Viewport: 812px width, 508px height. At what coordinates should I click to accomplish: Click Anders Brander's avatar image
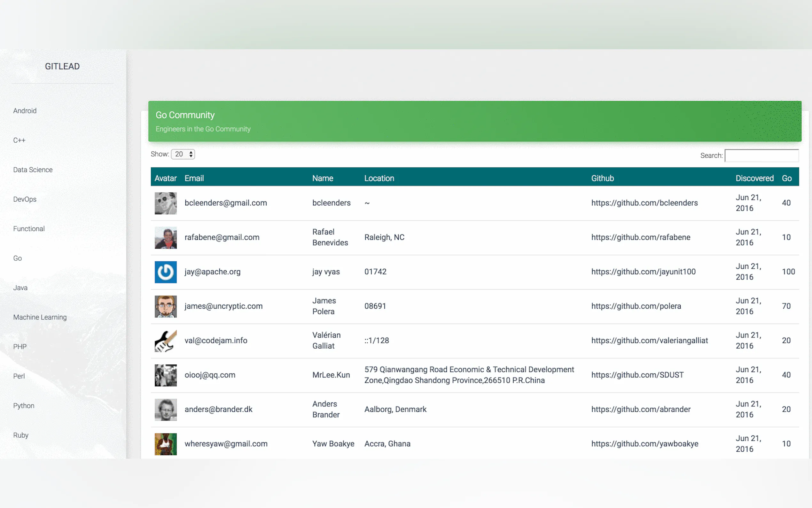pos(166,409)
